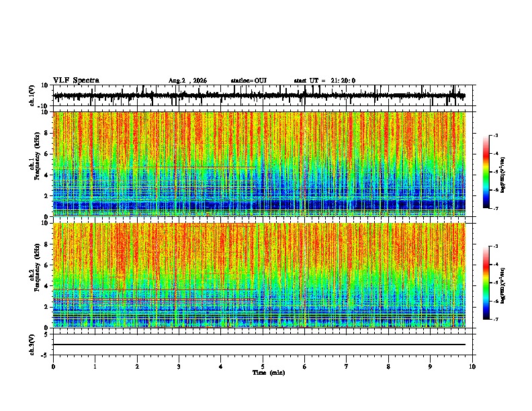This screenshot has height=411, width=532.
Task: Click the "2" frequency tick of ch.2 spectrogram
Action: (47, 307)
